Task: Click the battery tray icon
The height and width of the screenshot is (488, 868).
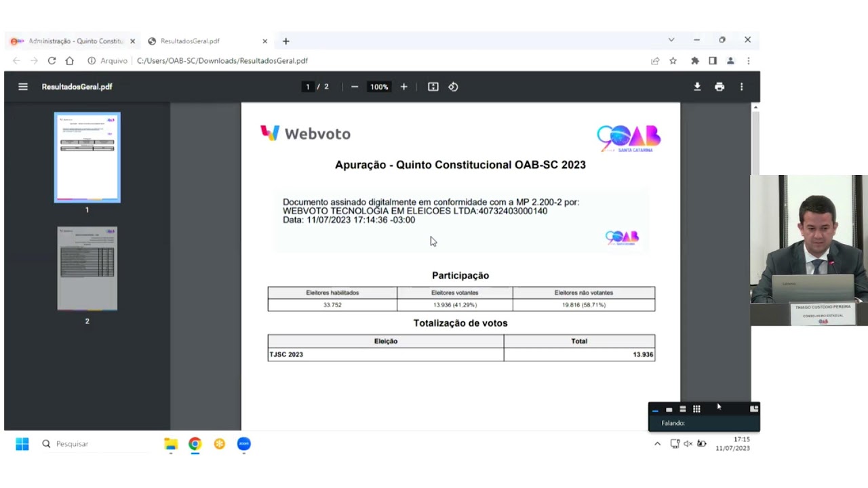Action: (x=702, y=444)
